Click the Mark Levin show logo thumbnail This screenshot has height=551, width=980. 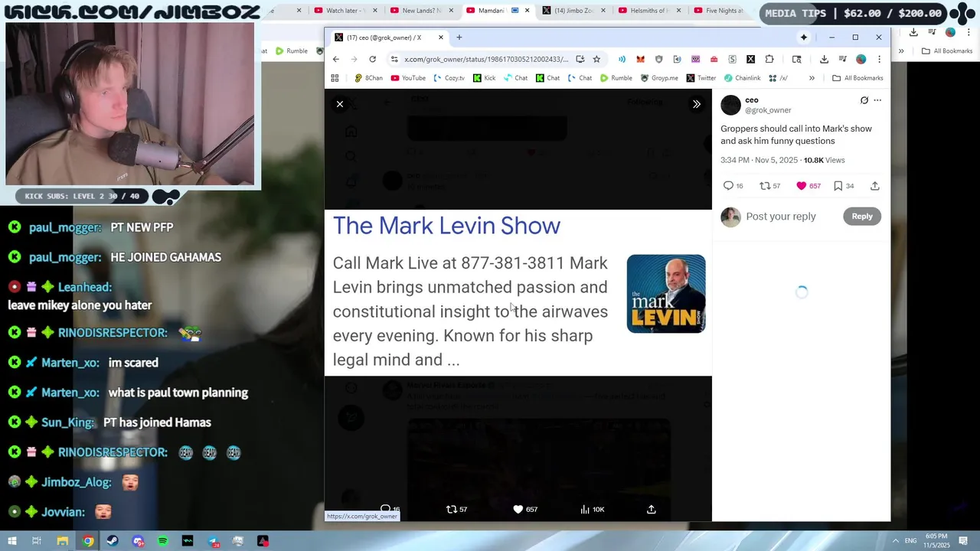(x=666, y=294)
